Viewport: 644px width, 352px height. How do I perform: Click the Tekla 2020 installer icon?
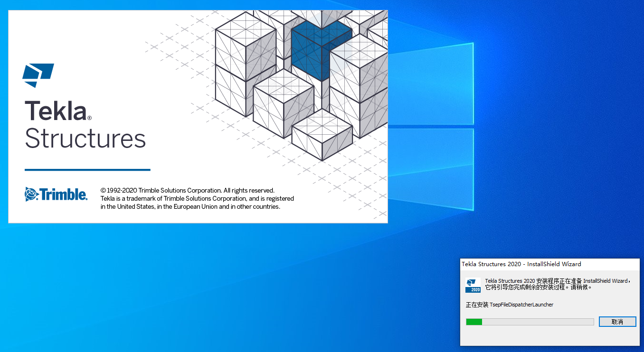[473, 285]
